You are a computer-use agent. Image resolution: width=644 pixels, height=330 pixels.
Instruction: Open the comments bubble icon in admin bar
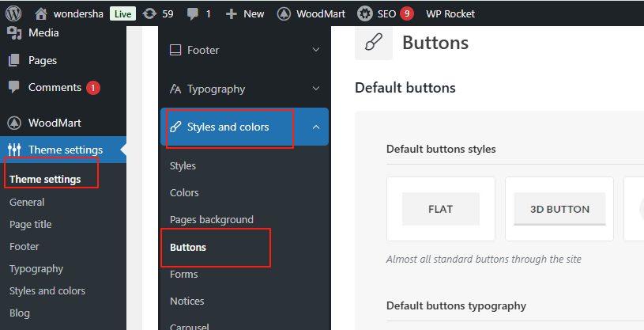[192, 13]
